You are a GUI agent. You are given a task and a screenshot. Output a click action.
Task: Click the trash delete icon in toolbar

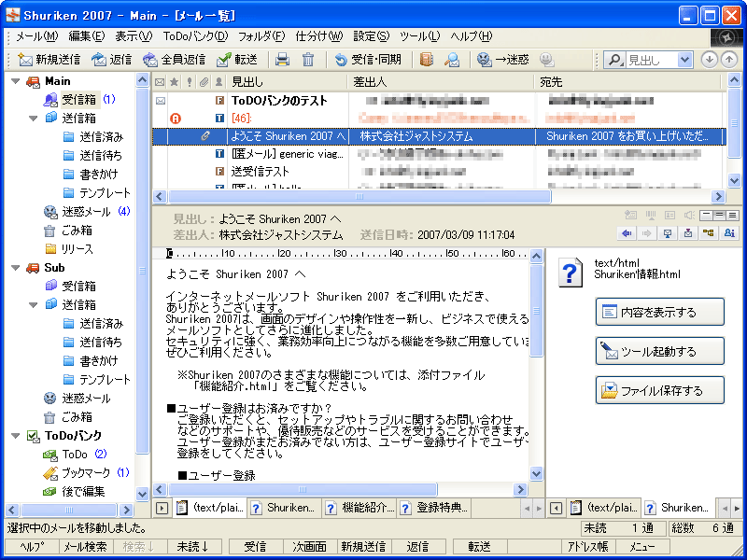pos(308,60)
